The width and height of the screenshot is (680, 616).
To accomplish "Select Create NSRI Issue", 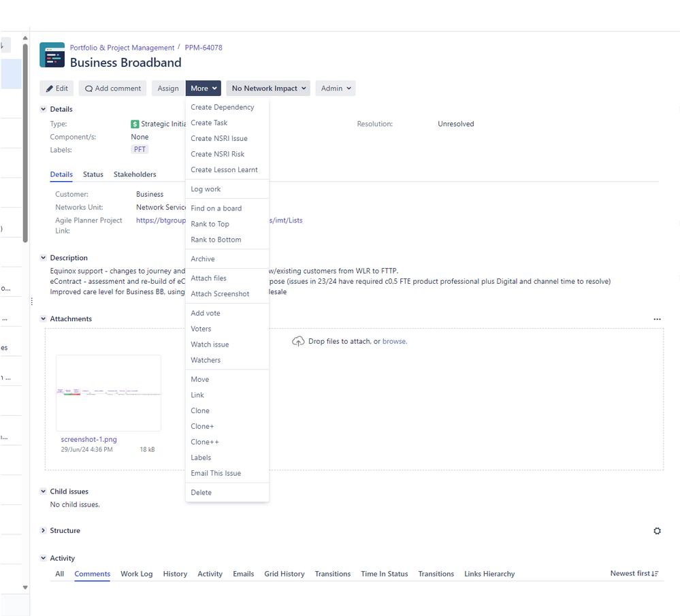I will [227, 138].
